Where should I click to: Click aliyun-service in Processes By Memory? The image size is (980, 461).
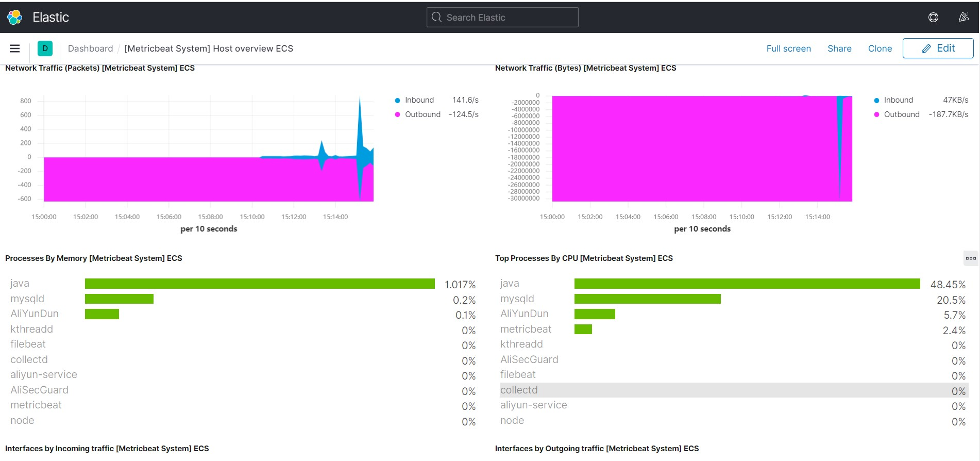coord(44,374)
